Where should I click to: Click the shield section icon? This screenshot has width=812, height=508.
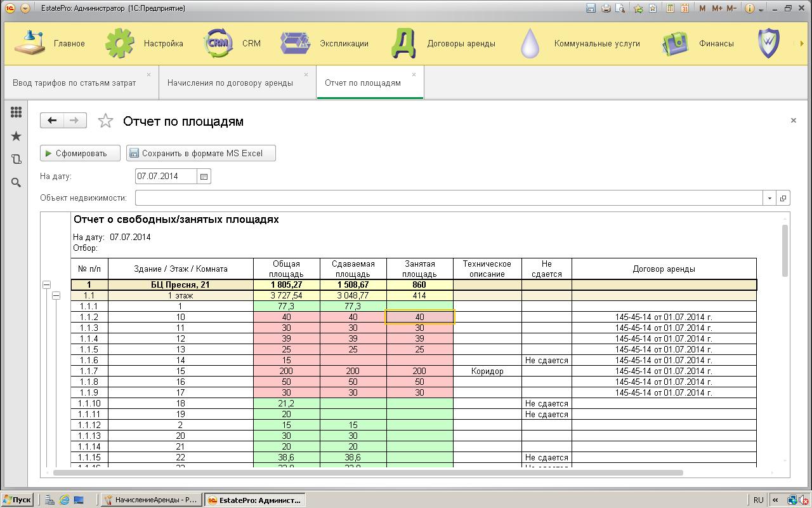tap(768, 43)
